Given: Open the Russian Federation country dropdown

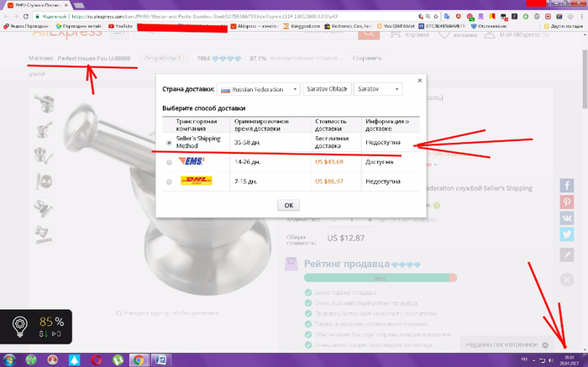Looking at the screenshot, I should click(x=259, y=89).
